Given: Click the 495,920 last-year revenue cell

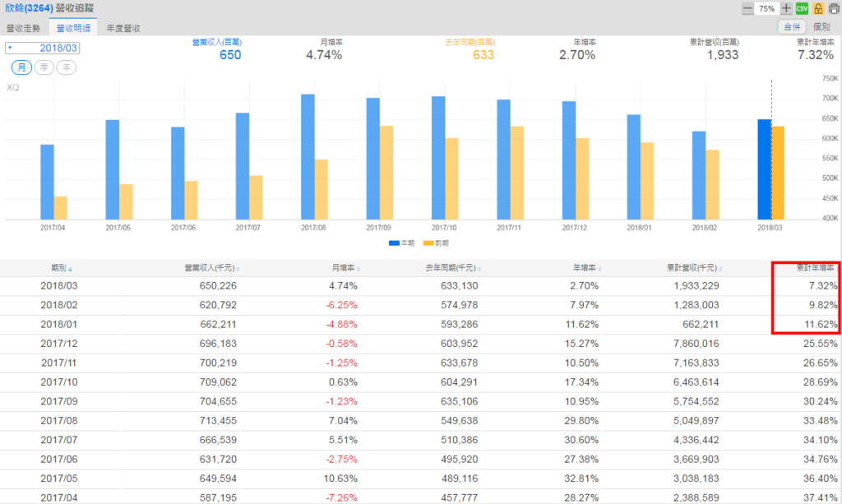Looking at the screenshot, I should (x=459, y=460).
